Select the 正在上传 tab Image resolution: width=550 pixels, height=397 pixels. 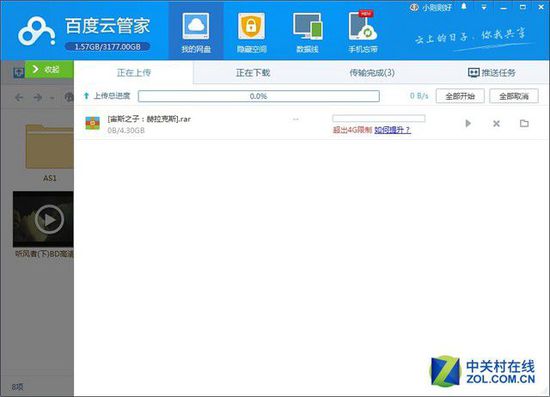tap(134, 73)
